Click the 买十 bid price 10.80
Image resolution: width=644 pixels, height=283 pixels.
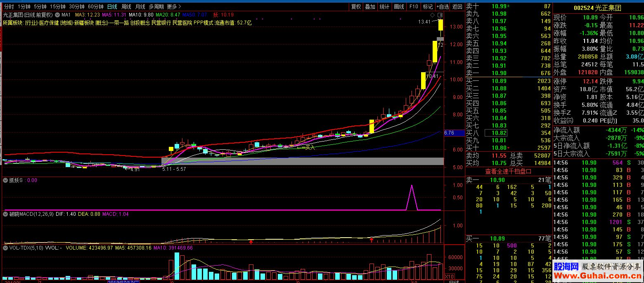click(499, 148)
